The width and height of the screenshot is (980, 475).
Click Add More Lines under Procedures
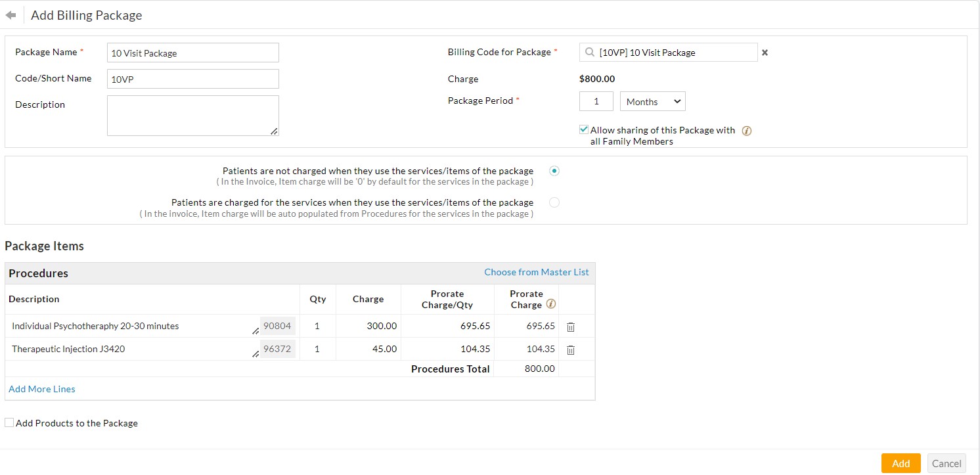point(41,389)
